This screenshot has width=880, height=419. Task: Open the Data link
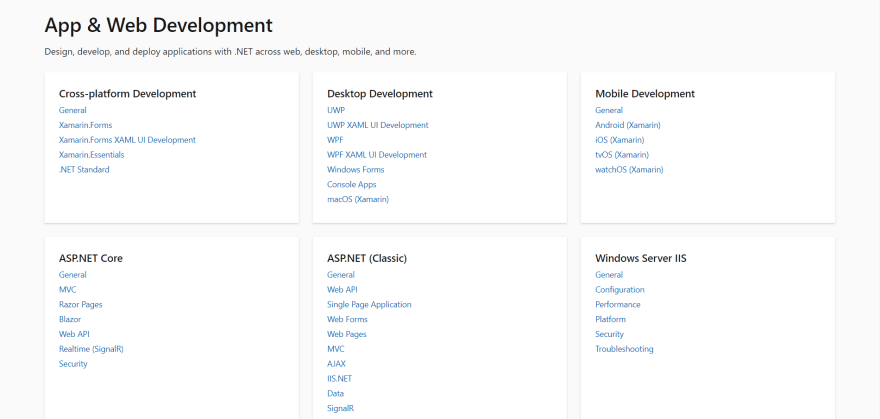(x=336, y=394)
